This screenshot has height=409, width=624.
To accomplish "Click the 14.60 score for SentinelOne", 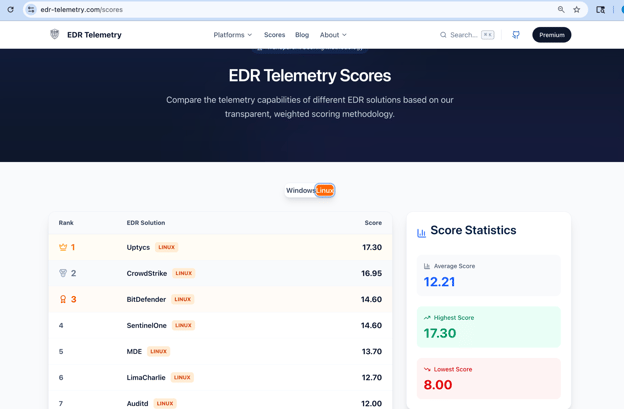I will pos(371,325).
